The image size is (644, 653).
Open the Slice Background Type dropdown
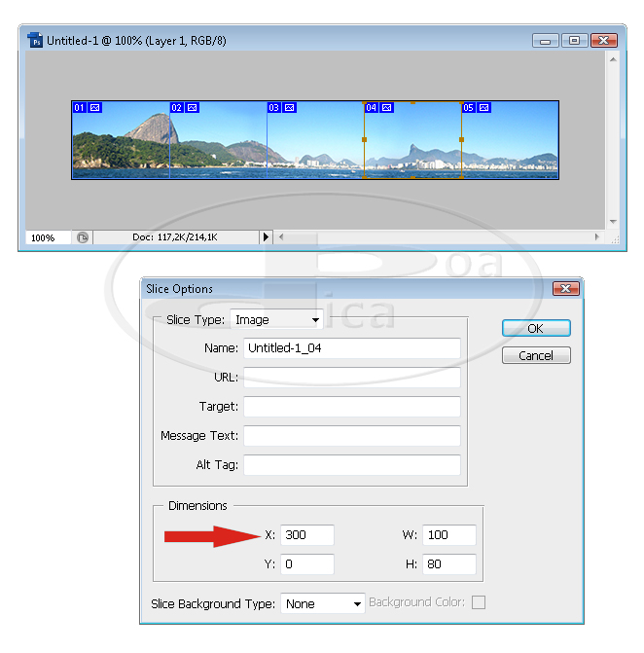coord(323,603)
